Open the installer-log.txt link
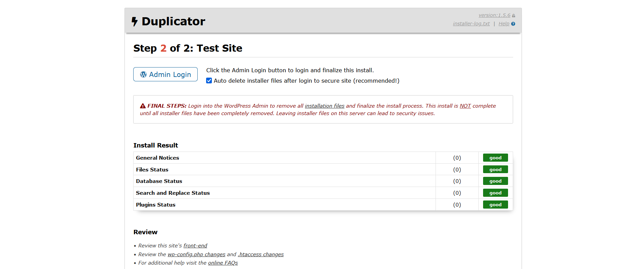 (471, 24)
